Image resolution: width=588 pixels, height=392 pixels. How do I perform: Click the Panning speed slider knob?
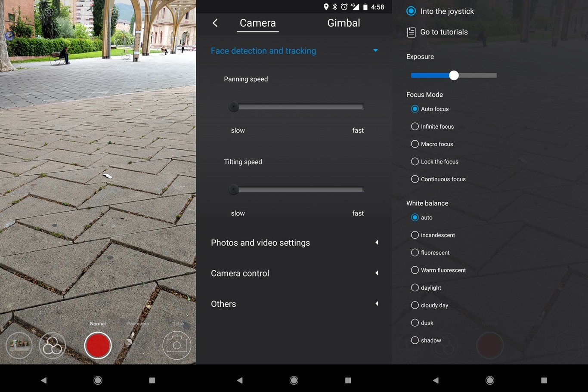234,107
